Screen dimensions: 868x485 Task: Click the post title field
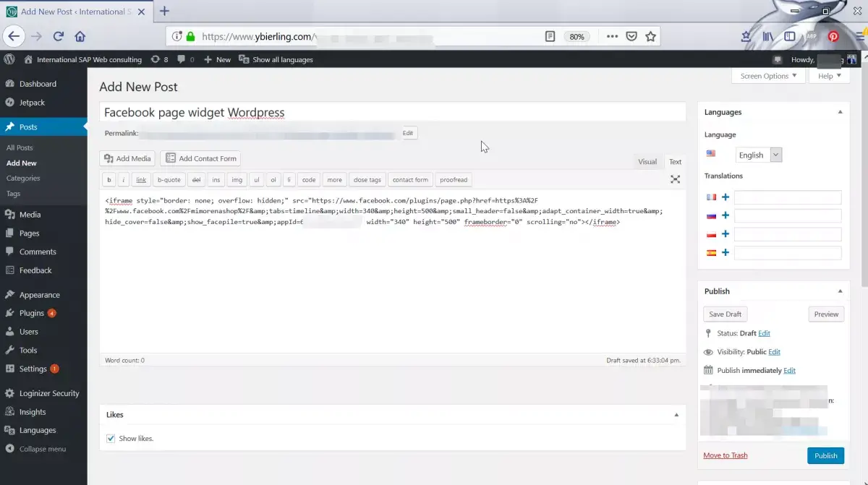click(x=392, y=112)
